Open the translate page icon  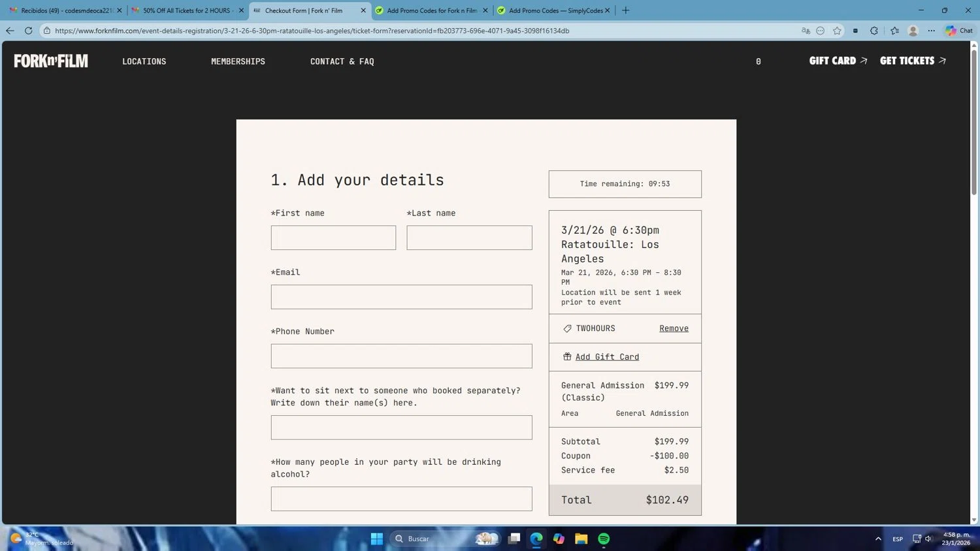[x=806, y=31]
